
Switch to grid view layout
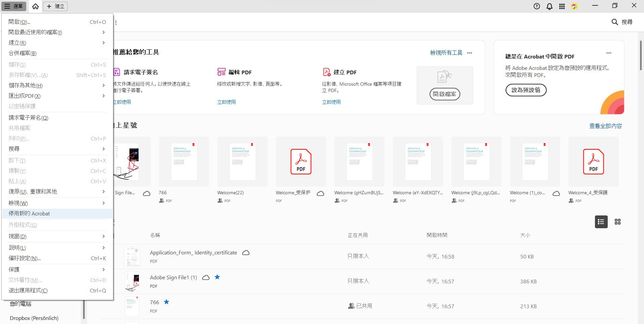618,221
